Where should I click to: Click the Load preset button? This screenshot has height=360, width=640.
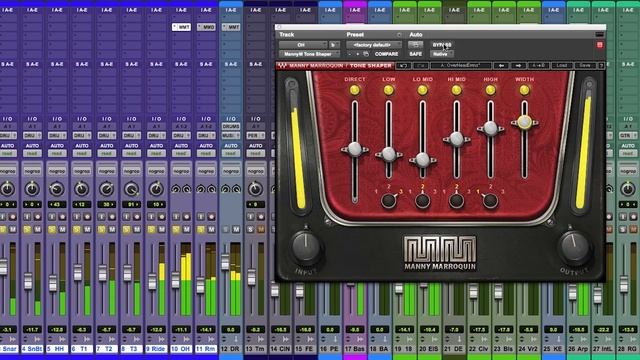(x=562, y=66)
